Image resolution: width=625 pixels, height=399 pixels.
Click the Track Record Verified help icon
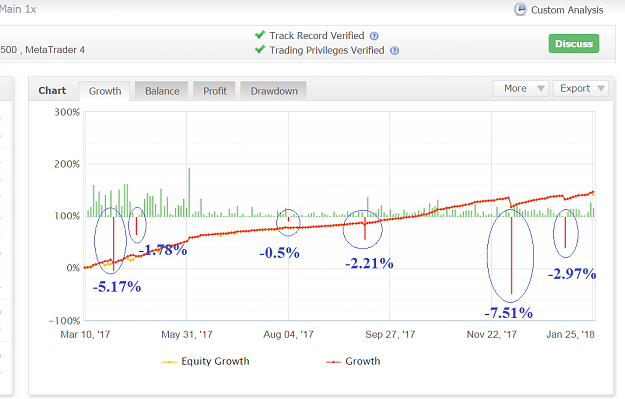point(374,36)
